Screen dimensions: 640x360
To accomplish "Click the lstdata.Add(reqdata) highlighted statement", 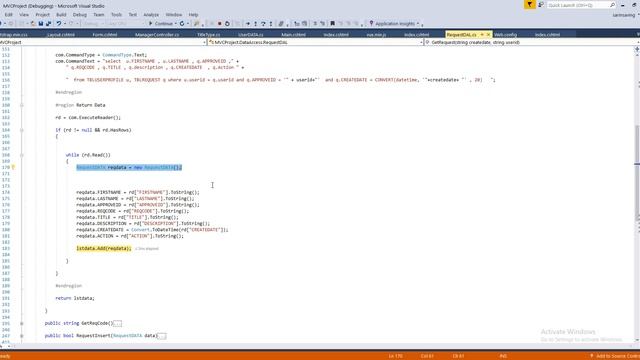I will tap(104, 248).
